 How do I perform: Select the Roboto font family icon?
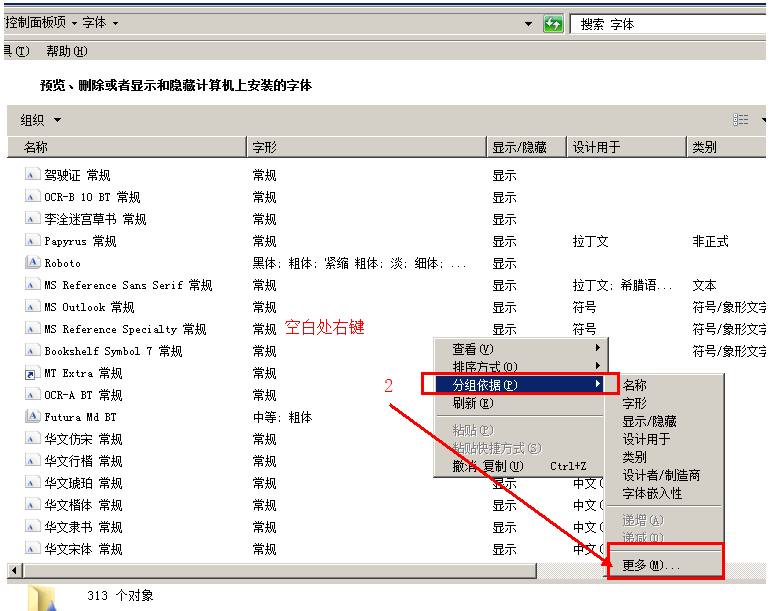pos(32,263)
